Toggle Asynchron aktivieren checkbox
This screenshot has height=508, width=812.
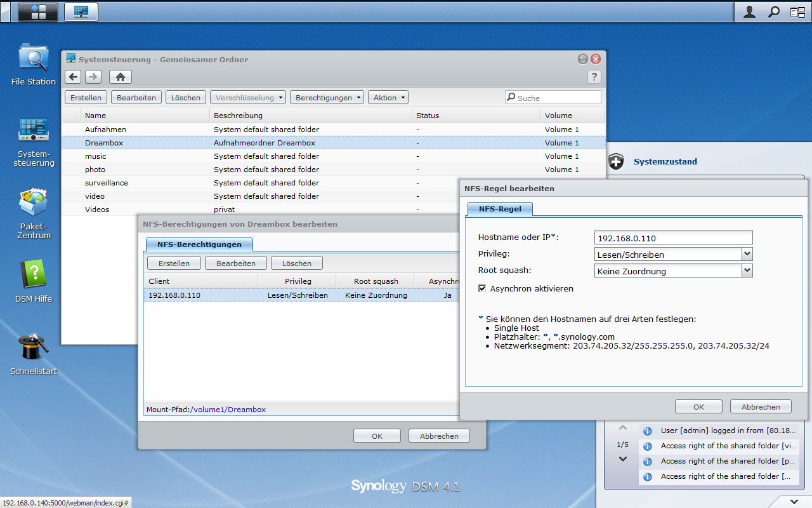483,288
